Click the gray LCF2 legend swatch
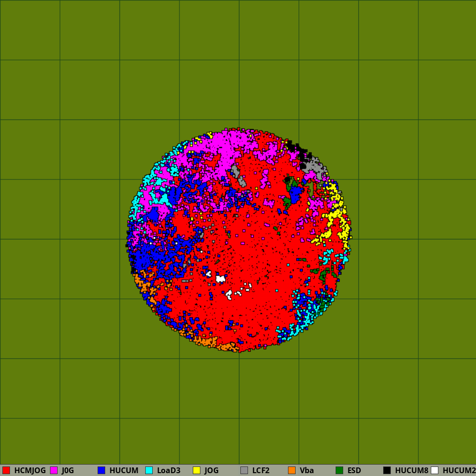The width and height of the screenshot is (476, 476). (244, 470)
